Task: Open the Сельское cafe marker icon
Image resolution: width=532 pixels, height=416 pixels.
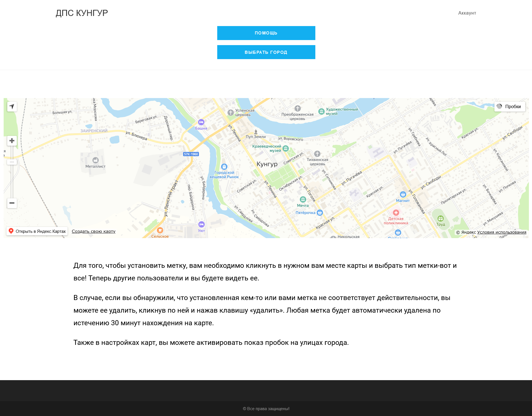Action: pyautogui.click(x=160, y=230)
